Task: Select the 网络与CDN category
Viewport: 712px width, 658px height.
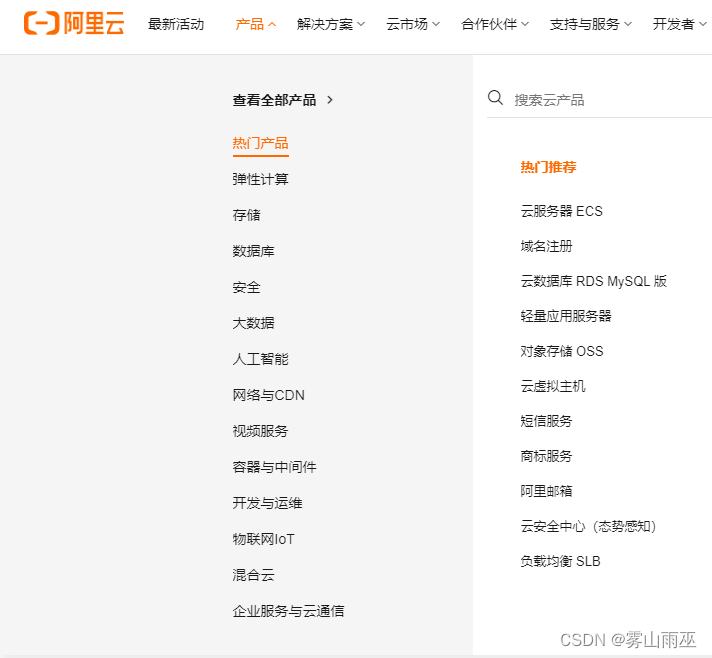Action: point(268,395)
